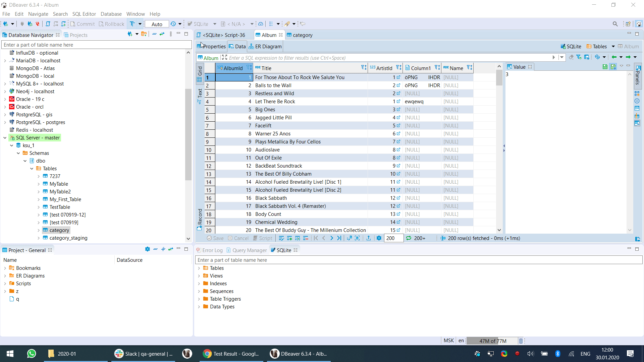Click the Refresh results icon near 200+
The image size is (644, 362).
[x=409, y=238]
